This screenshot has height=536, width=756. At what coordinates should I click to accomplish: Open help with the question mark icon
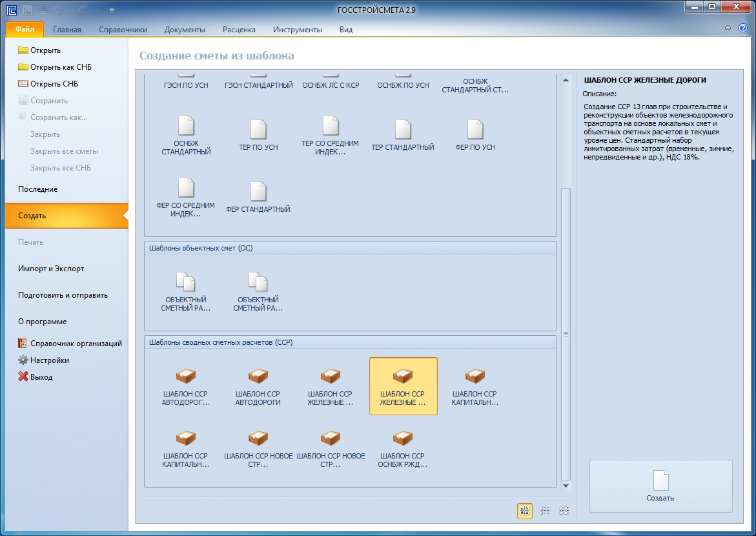(x=743, y=28)
